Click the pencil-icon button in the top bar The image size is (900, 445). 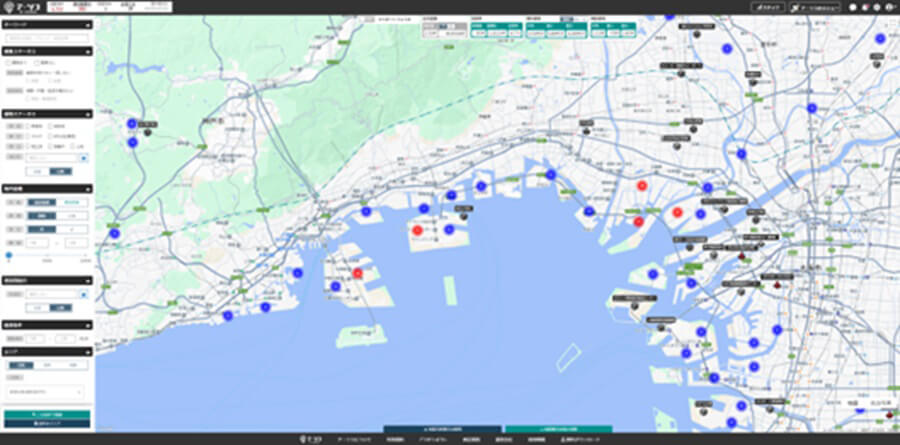coord(767,7)
